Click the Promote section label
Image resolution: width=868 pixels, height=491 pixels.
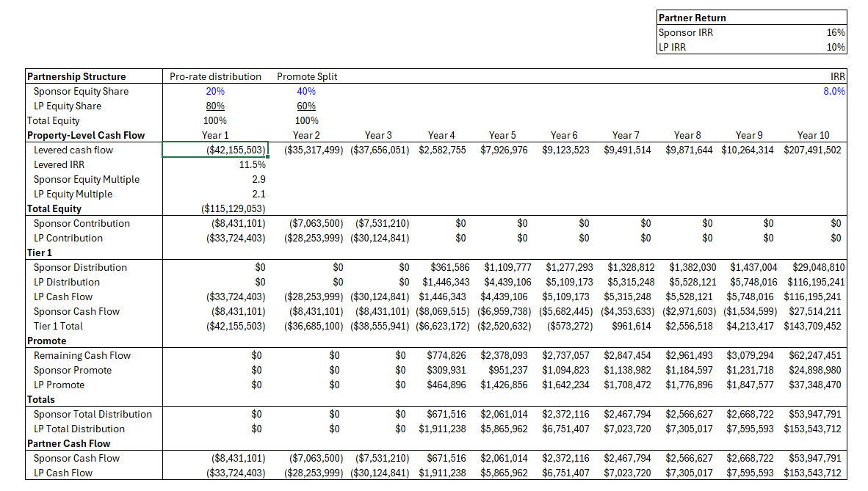[x=46, y=341]
